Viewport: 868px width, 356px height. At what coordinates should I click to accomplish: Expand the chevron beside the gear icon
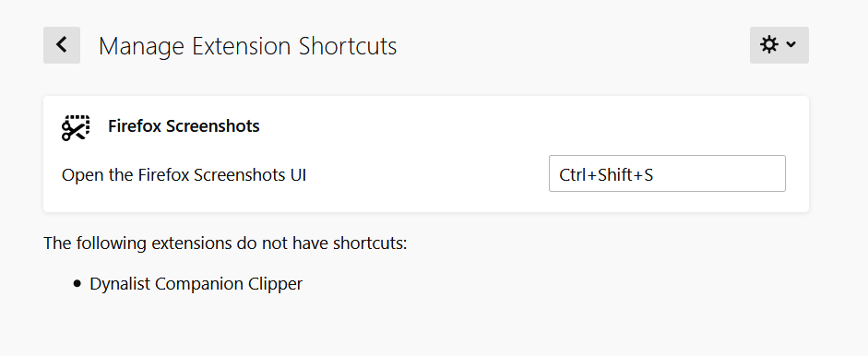click(791, 45)
